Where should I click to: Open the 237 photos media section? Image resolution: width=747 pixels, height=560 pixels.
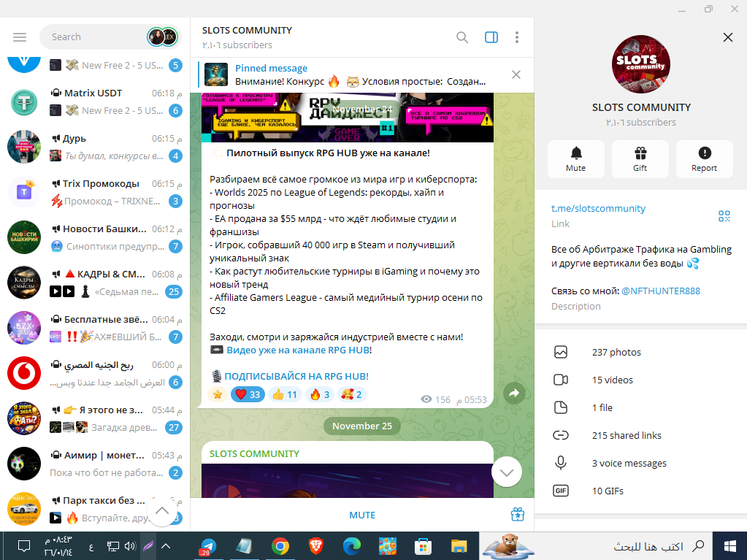click(x=641, y=353)
